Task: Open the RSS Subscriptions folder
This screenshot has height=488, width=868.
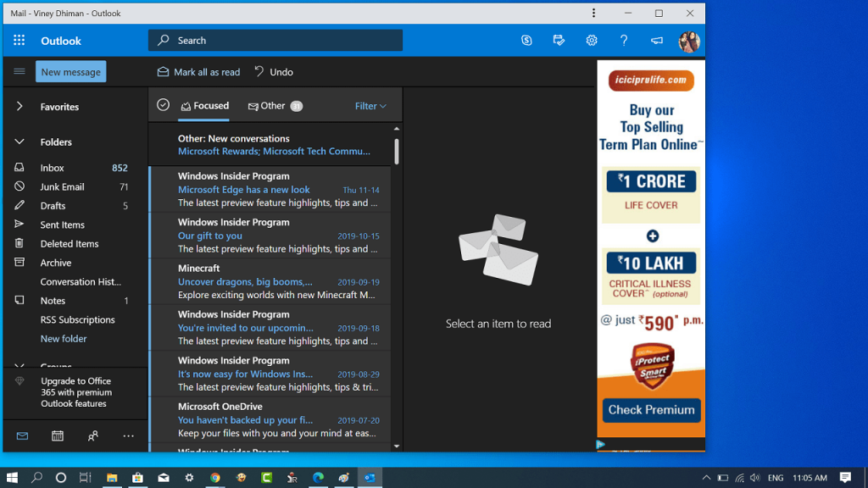Action: tap(77, 319)
